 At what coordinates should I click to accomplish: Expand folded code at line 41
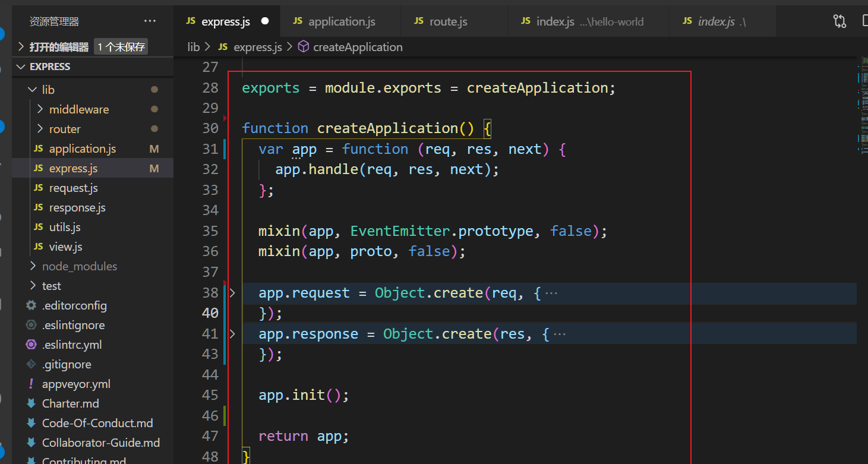click(x=232, y=334)
